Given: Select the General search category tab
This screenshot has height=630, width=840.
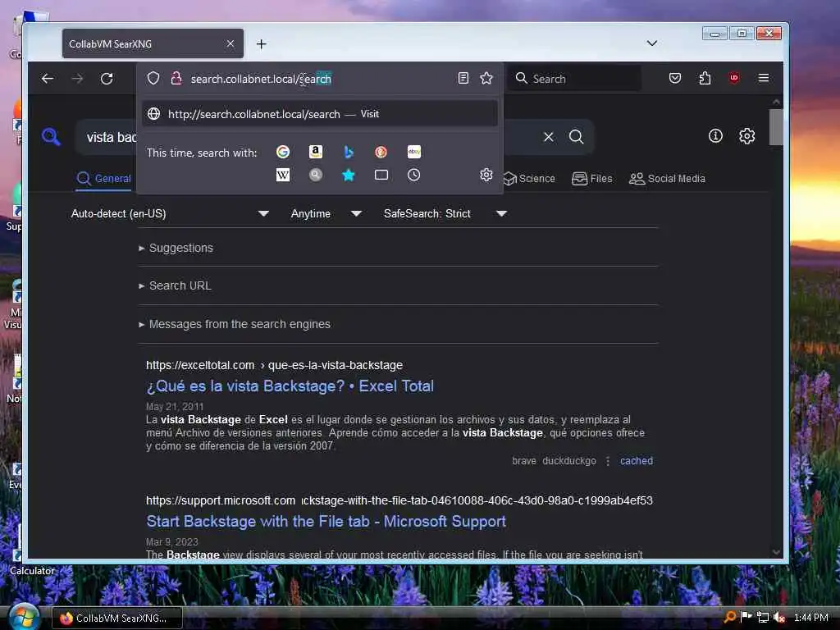Looking at the screenshot, I should coord(104,178).
